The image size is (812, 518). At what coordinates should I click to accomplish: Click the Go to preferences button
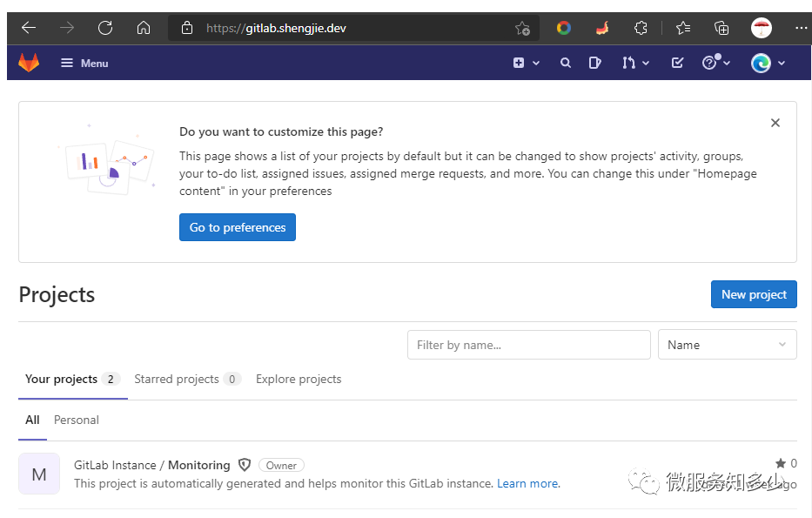click(x=238, y=227)
